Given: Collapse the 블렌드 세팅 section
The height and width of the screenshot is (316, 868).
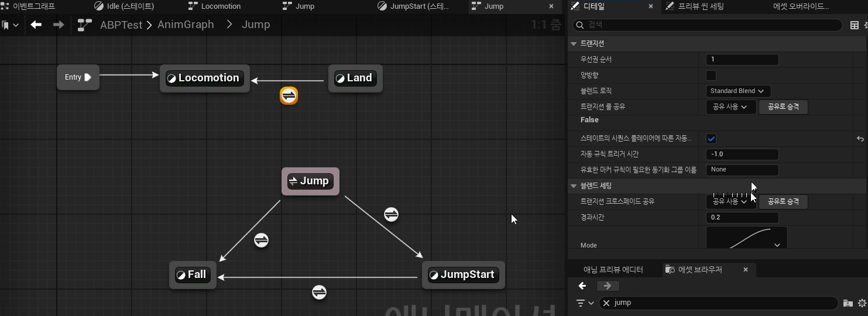Looking at the screenshot, I should (x=574, y=186).
